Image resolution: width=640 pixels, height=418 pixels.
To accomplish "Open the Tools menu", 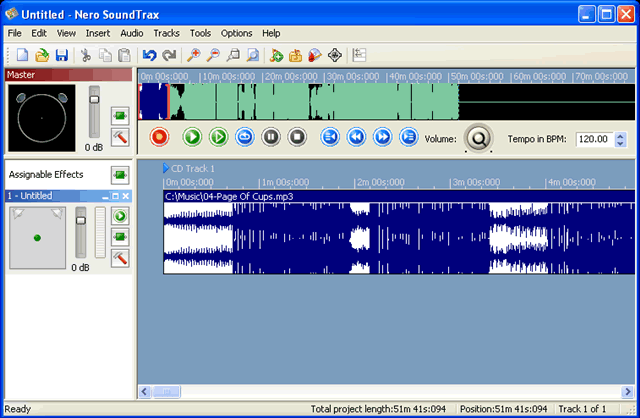I will pos(200,33).
